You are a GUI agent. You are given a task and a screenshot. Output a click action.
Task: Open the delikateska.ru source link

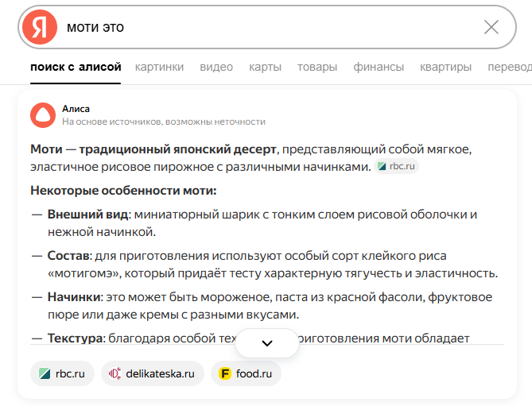pyautogui.click(x=160, y=373)
